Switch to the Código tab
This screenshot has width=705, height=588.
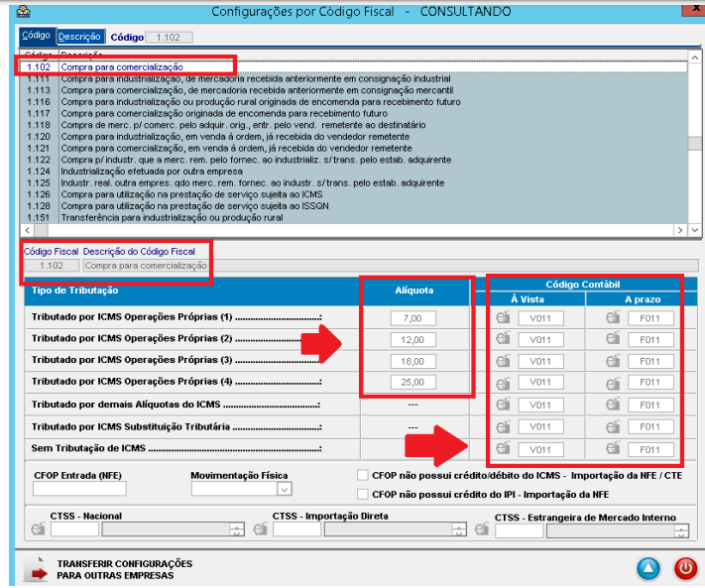[x=37, y=36]
